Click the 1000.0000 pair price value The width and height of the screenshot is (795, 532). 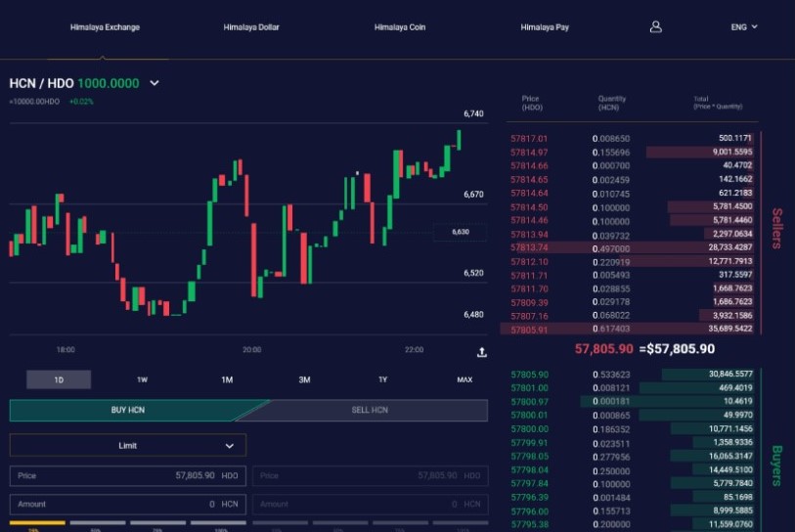coord(108,83)
